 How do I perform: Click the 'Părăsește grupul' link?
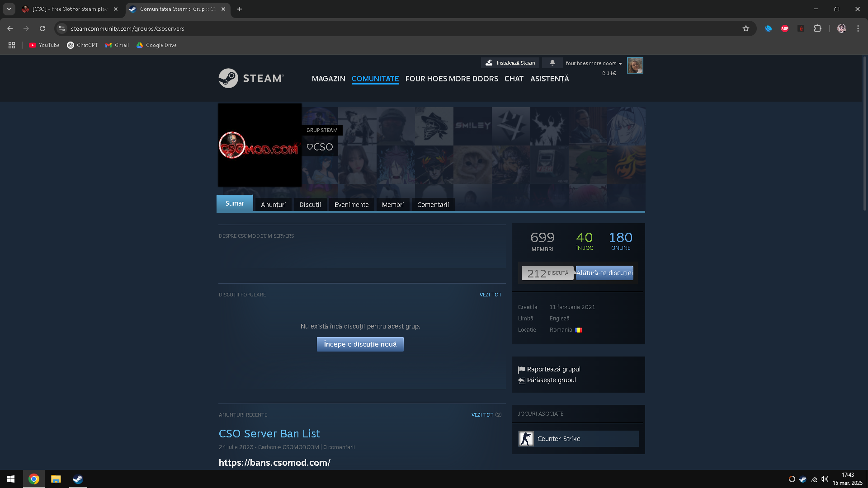click(551, 380)
